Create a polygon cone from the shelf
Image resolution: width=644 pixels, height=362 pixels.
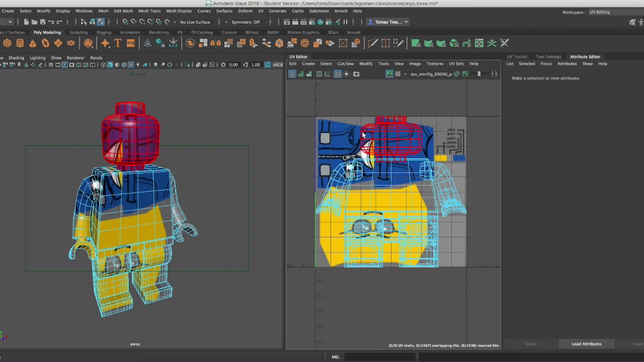[x=33, y=43]
